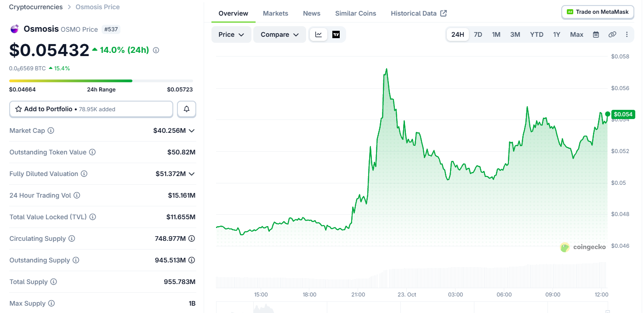Click the Market Cap info icon

[51, 131]
